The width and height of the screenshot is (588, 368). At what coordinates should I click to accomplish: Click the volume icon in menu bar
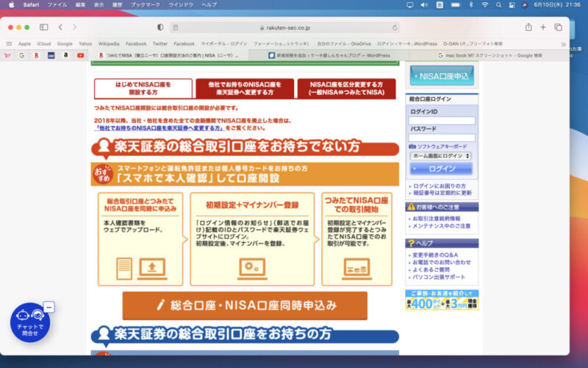[x=424, y=5]
